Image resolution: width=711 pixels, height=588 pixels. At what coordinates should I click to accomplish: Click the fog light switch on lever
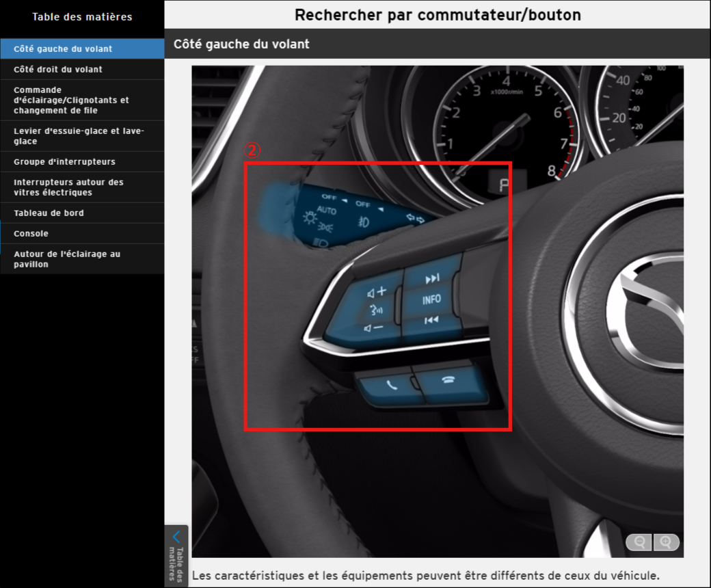(365, 221)
